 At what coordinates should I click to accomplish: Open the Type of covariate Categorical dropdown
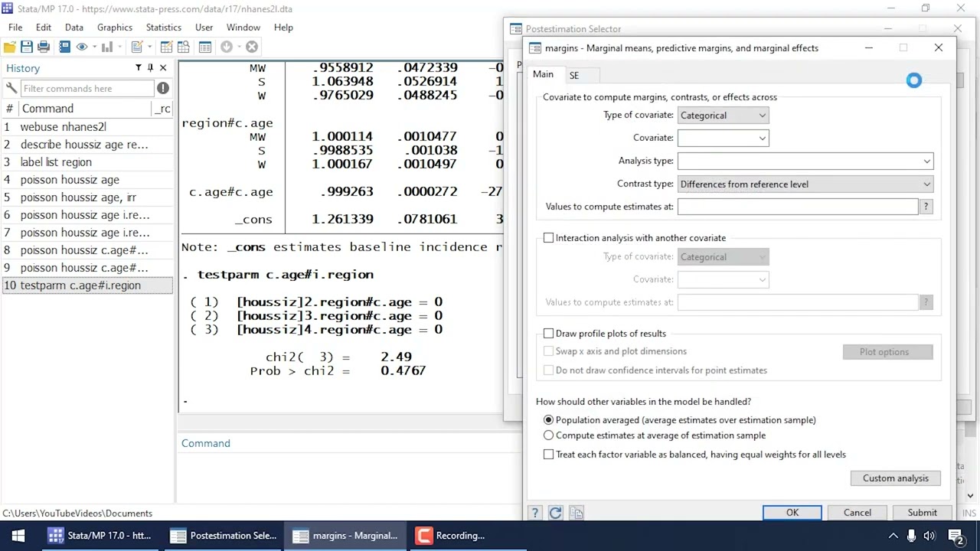coord(723,116)
